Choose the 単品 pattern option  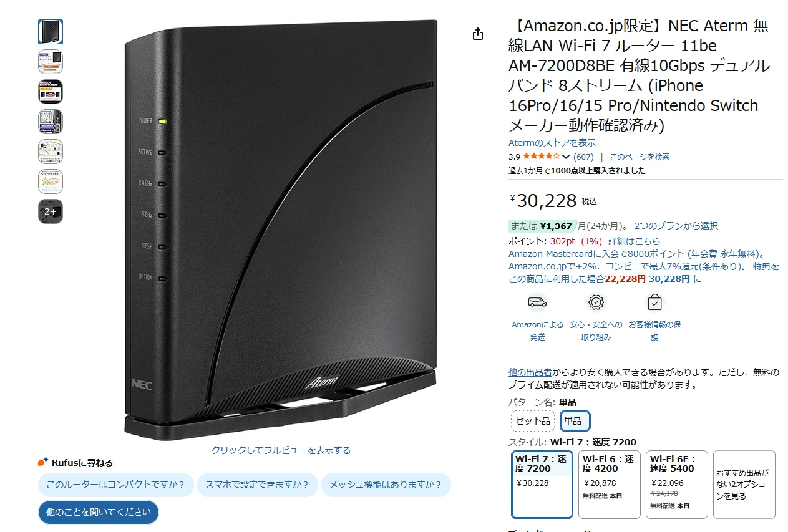coord(575,421)
